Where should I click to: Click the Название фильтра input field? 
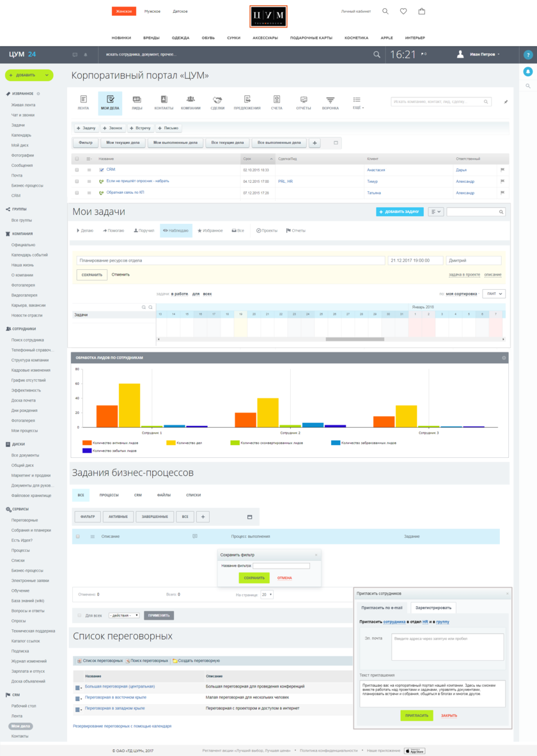tap(281, 566)
